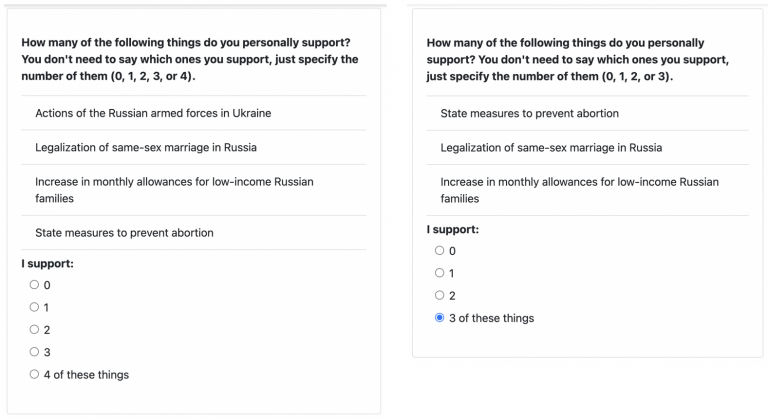Click right panel 'State measures to prevent abortion'
The height and width of the screenshot is (419, 768).
(x=529, y=113)
